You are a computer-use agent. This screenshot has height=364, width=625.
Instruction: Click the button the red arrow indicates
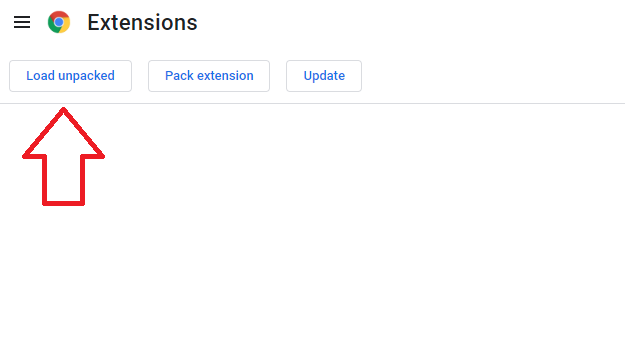click(x=71, y=76)
